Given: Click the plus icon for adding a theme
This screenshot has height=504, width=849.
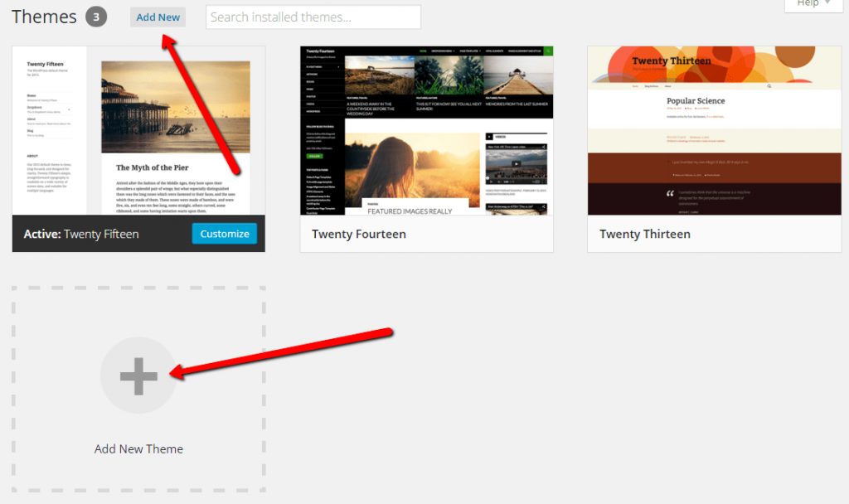Looking at the screenshot, I should pos(138,377).
